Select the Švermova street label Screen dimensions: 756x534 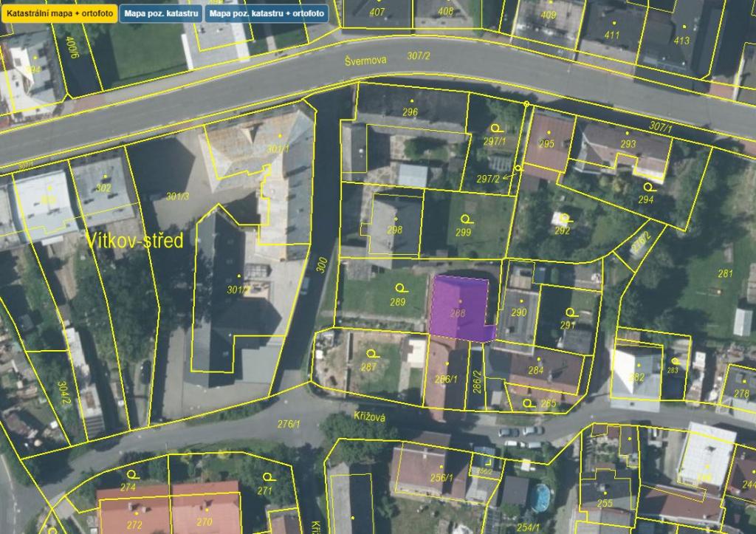[x=366, y=61]
